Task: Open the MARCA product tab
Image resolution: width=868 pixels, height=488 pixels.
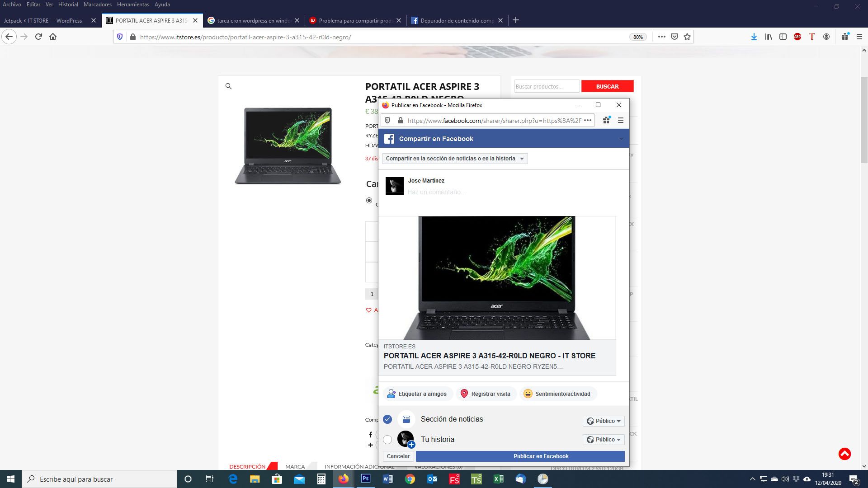Action: pos(295,466)
